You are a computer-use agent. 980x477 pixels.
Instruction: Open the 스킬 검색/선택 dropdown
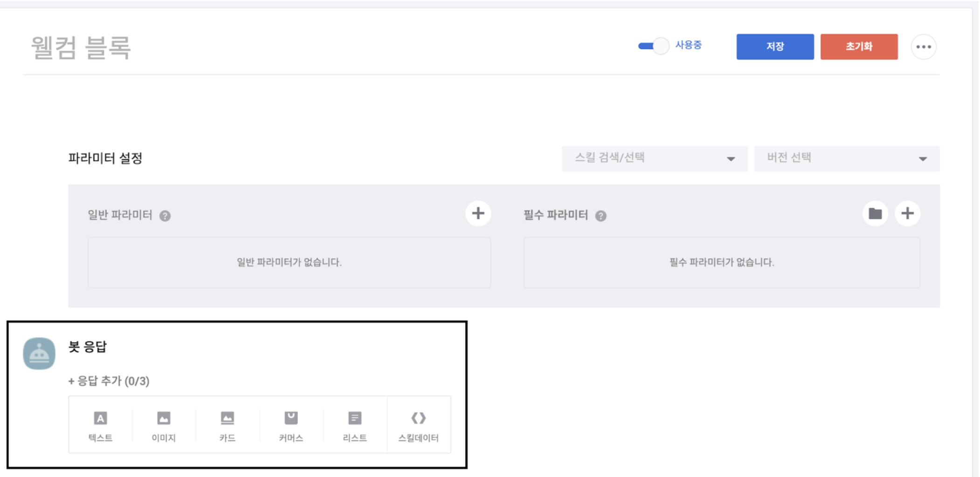[654, 158]
